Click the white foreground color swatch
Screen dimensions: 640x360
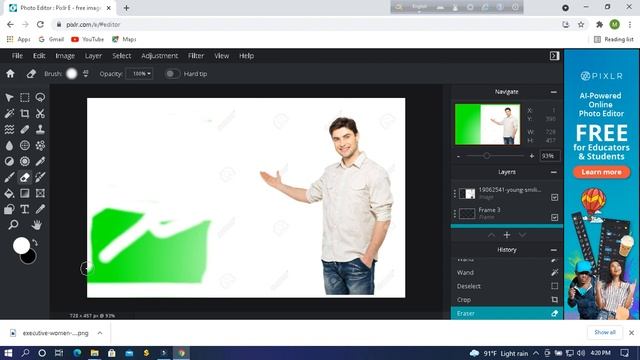[x=20, y=245]
